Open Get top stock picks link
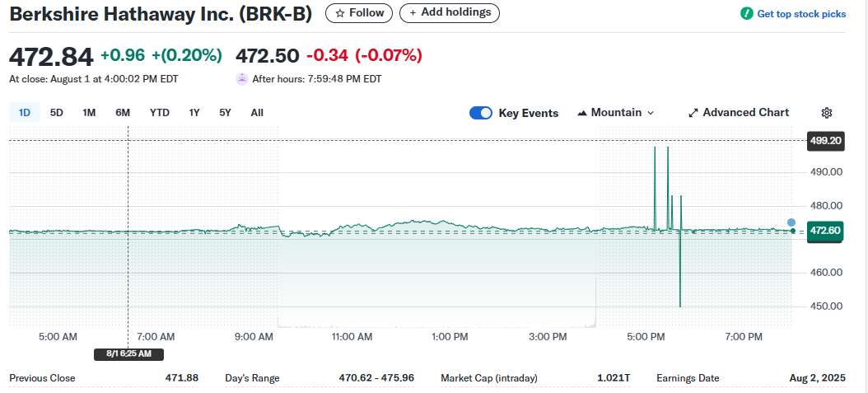This screenshot has width=868, height=393. click(x=801, y=14)
